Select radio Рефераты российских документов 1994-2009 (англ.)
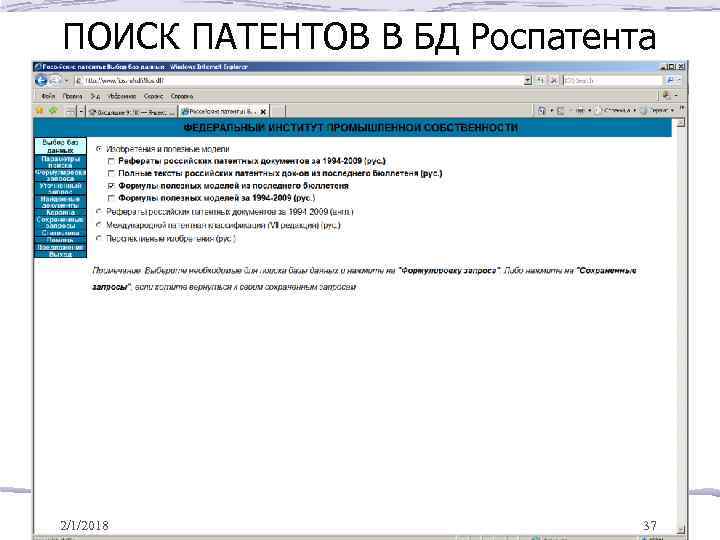720x540 pixels. 99,212
